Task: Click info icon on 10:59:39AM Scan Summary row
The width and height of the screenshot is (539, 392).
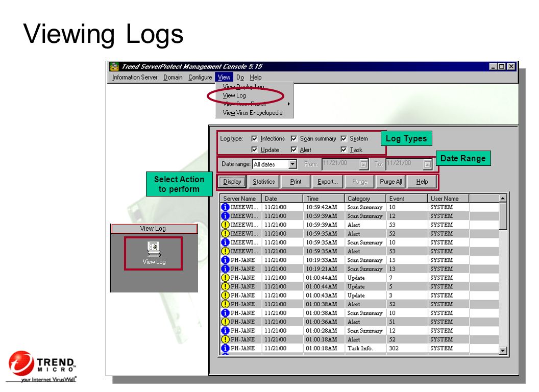Action: point(225,216)
